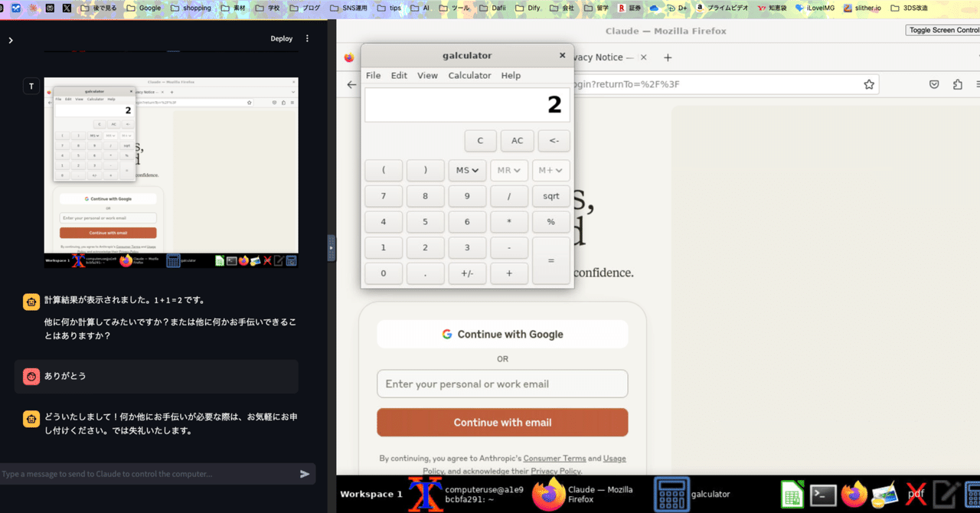This screenshot has width=980, height=513.
Task: Open the image viewer icon in the taskbar
Action: coord(885,494)
